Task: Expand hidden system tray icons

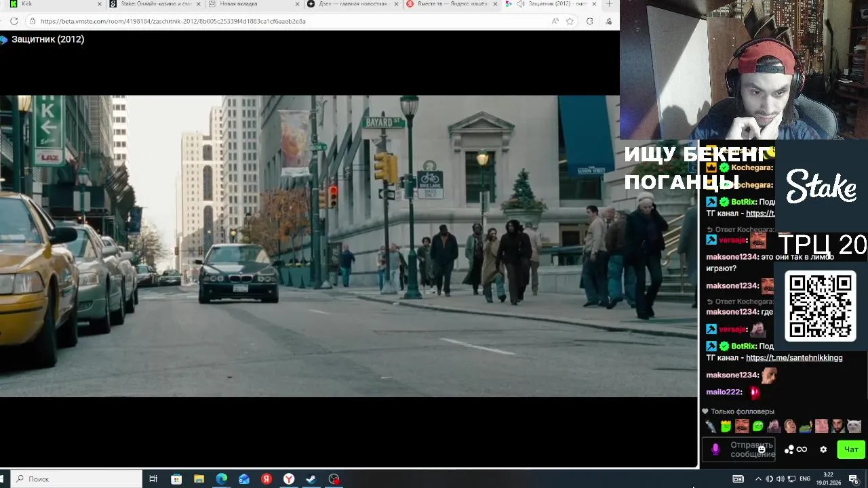Action: tap(758, 479)
